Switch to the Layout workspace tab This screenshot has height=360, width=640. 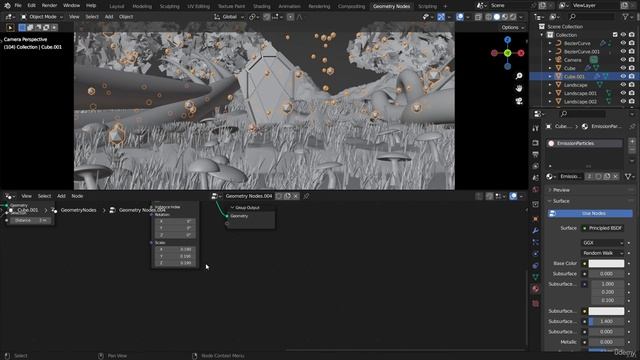pyautogui.click(x=117, y=6)
